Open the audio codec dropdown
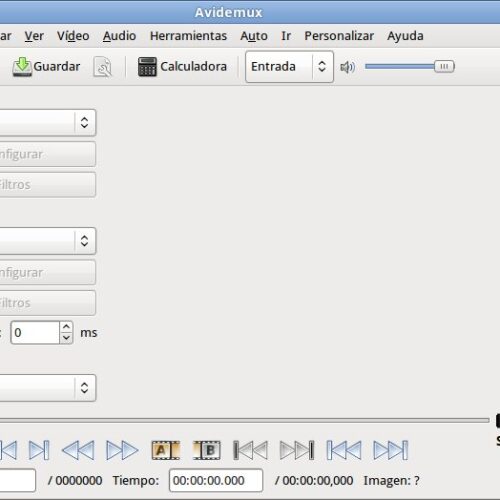This screenshot has height=500, width=500. (48, 241)
